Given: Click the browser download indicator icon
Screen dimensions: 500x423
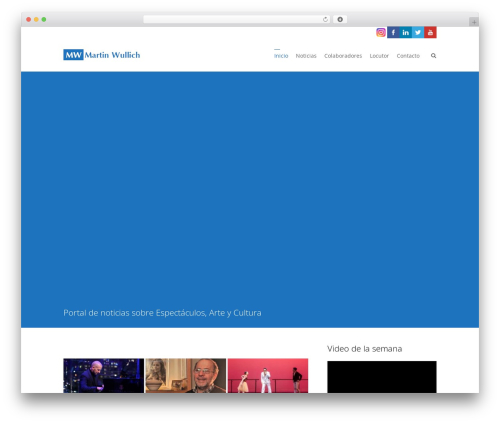Looking at the screenshot, I should [x=340, y=19].
